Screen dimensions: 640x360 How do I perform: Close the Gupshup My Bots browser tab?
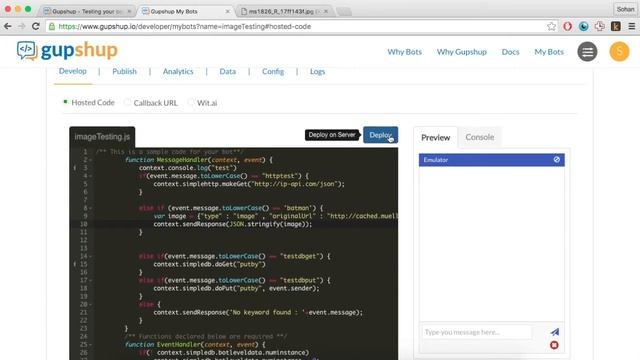228,11
